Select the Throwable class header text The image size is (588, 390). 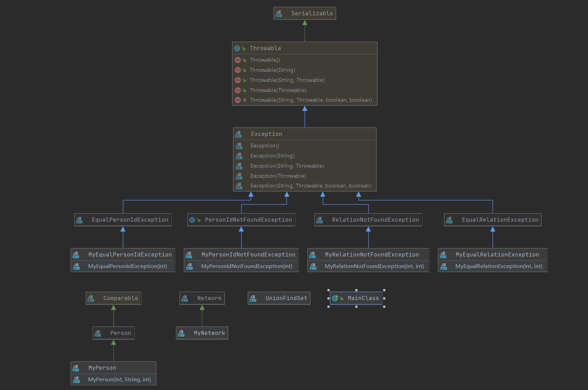tap(265, 48)
